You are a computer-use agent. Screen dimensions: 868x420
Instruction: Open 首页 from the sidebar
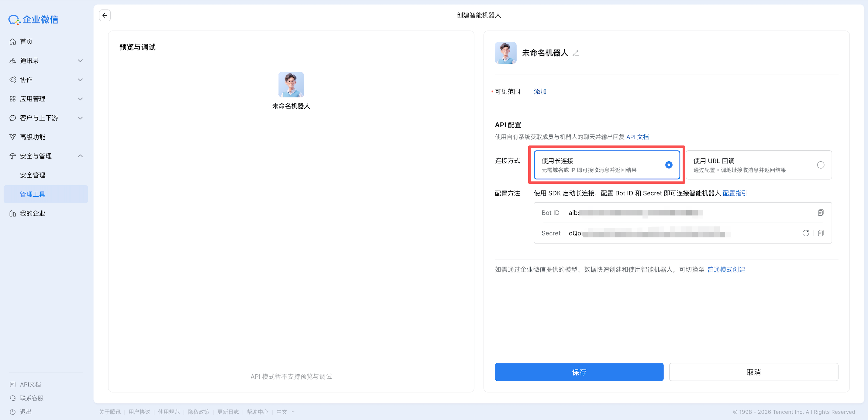coord(26,41)
